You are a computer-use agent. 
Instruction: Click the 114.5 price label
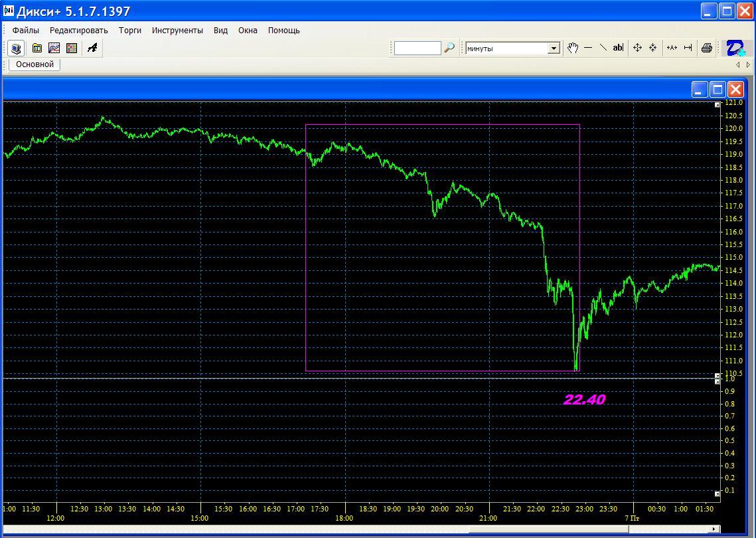(x=734, y=270)
